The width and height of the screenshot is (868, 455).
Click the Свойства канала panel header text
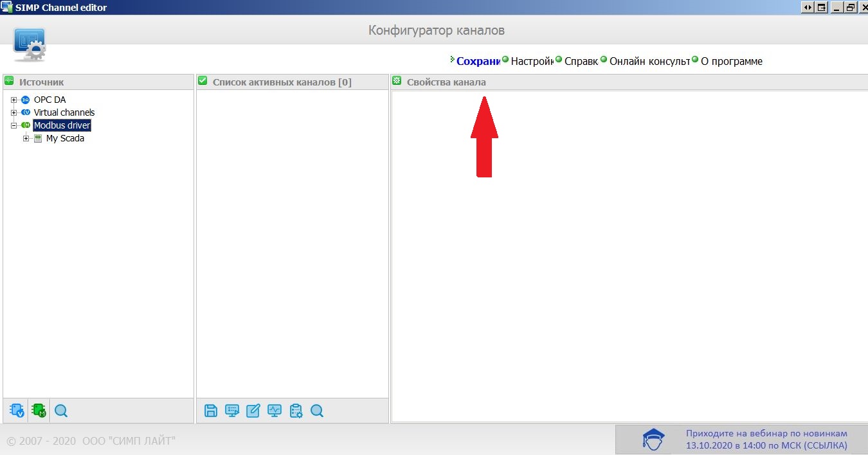tap(446, 82)
